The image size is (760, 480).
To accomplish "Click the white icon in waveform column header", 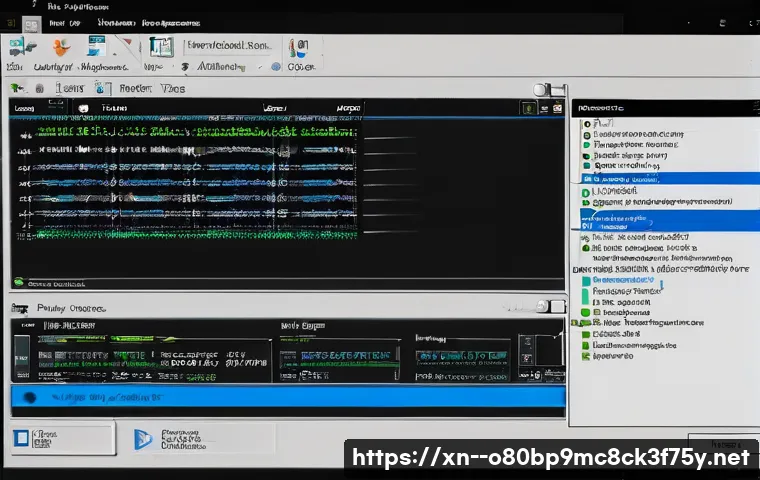I will pyautogui.click(x=83, y=108).
